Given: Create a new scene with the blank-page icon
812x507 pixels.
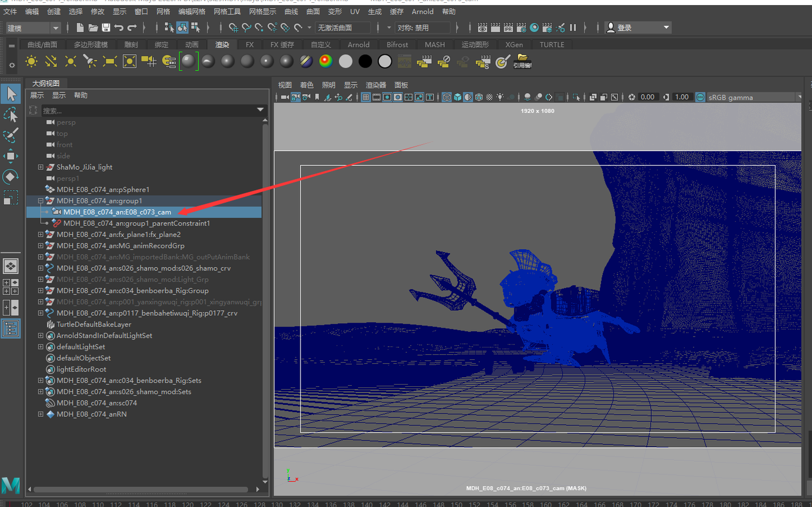Looking at the screenshot, I should pyautogui.click(x=80, y=28).
